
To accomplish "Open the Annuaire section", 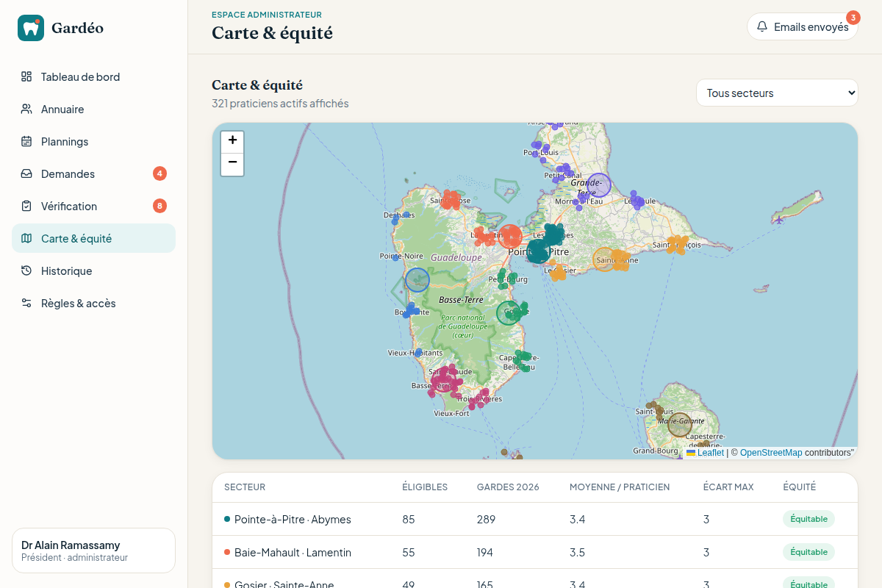I will [x=93, y=109].
